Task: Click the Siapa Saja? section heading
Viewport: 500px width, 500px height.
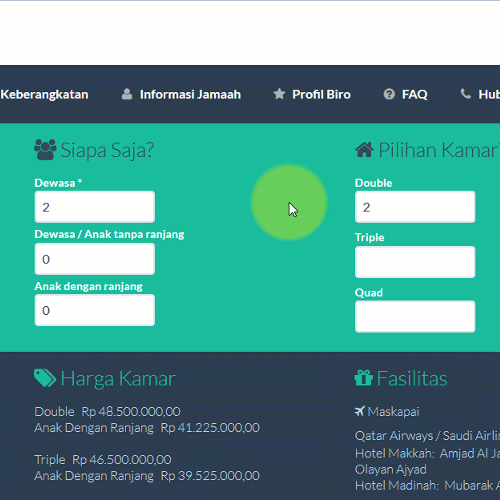Action: point(107,150)
